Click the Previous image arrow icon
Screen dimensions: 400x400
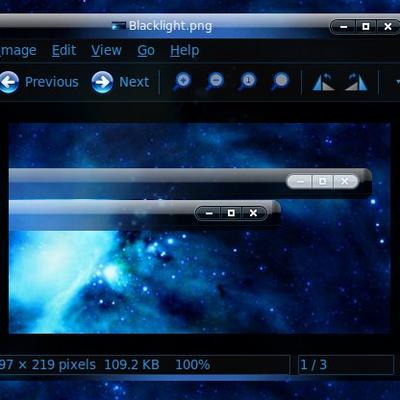click(9, 82)
